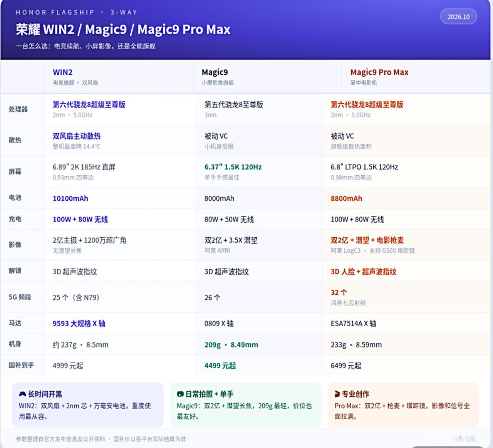The height and width of the screenshot is (448, 493).
Task: Click the 10100mAh battery value
Action: pos(70,199)
